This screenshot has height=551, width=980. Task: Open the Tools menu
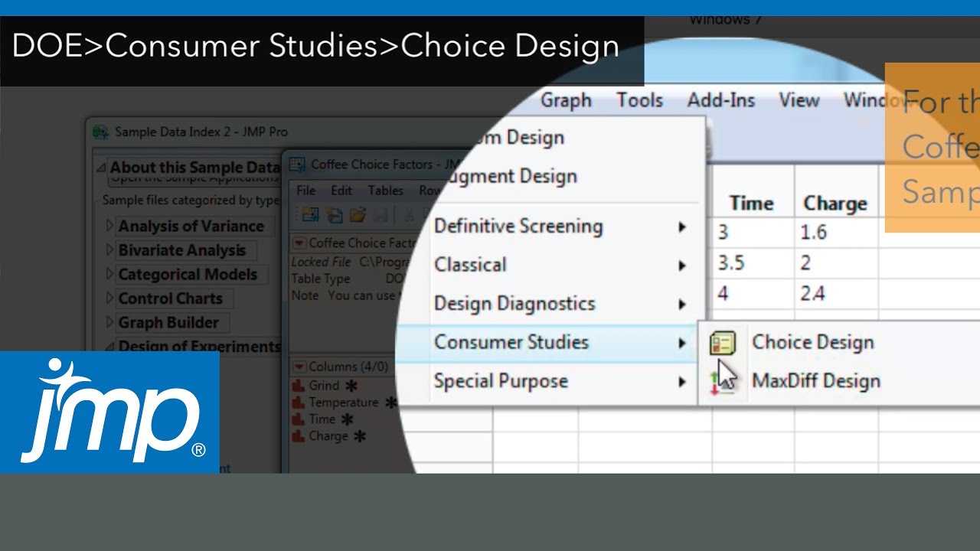[640, 99]
